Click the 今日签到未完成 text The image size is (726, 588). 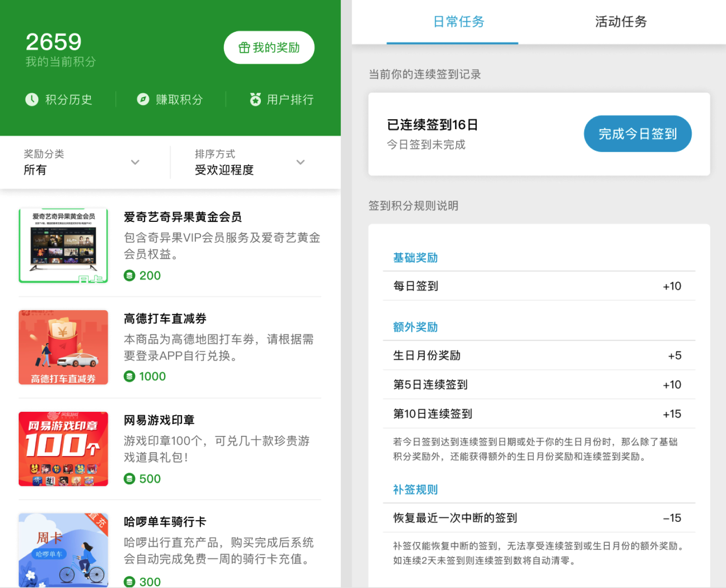point(426,144)
